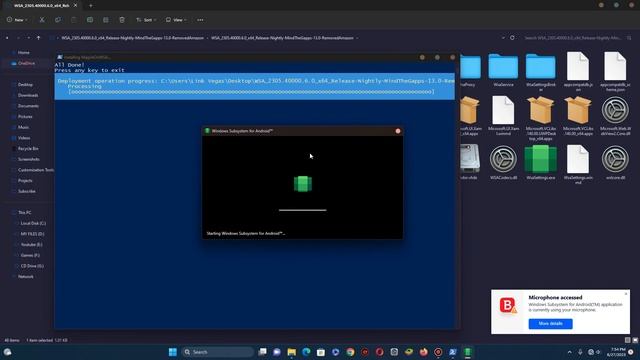This screenshot has width=640, height=360.
Task: Select the appcompatdb.json file
Action: tap(578, 72)
